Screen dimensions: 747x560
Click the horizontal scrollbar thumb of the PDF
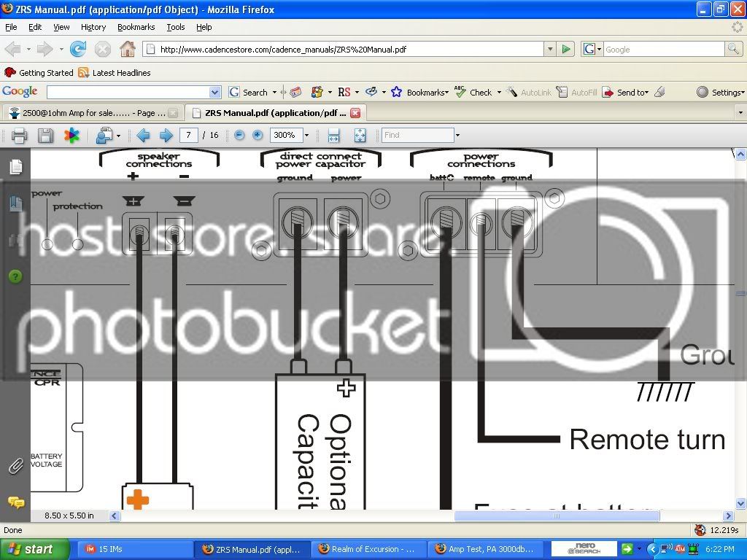pos(557,516)
